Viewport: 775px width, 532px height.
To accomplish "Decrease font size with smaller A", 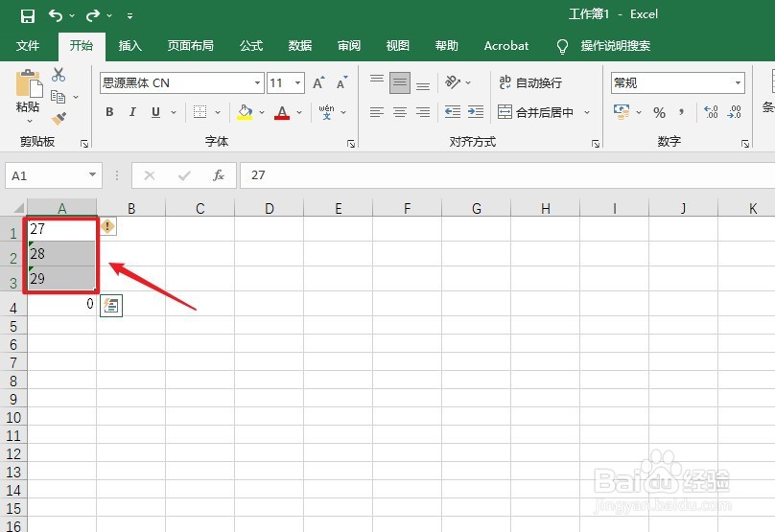I will click(342, 82).
